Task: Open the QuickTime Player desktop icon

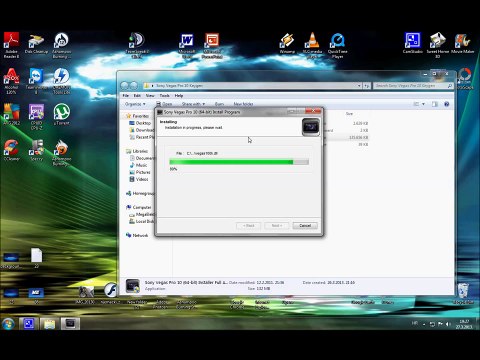Action: pos(337,45)
